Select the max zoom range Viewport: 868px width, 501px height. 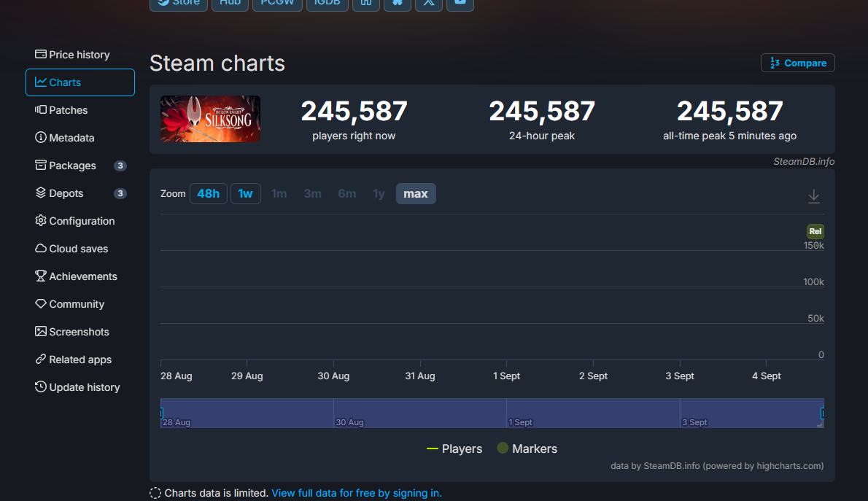click(416, 194)
